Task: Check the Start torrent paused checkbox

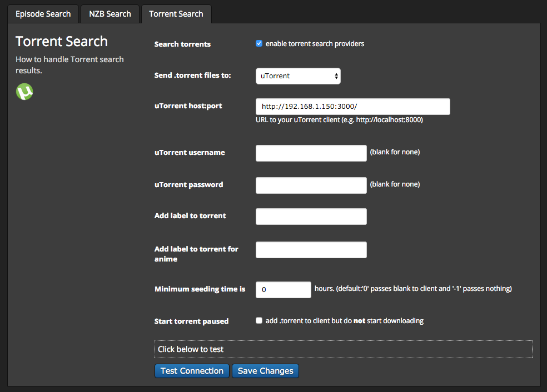Action: pyautogui.click(x=259, y=320)
